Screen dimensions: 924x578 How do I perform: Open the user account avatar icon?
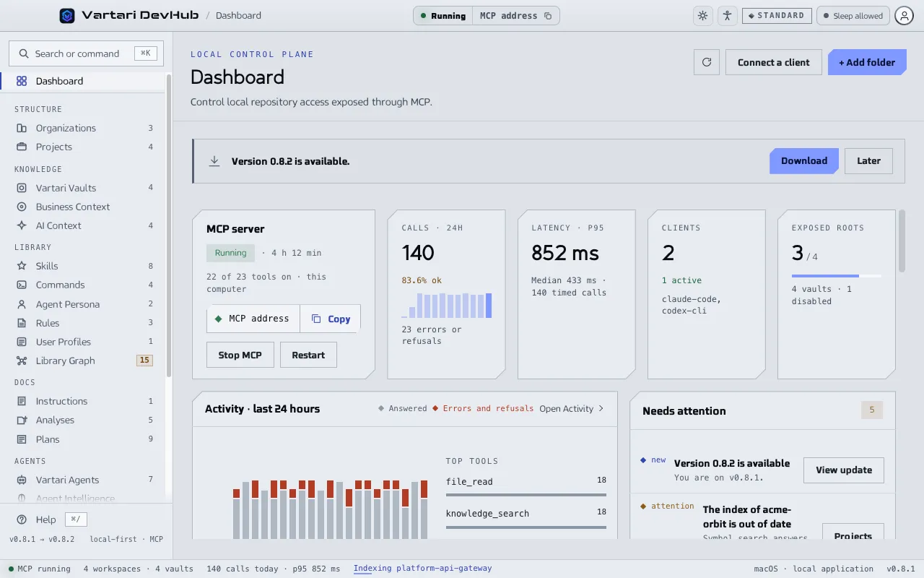[905, 16]
